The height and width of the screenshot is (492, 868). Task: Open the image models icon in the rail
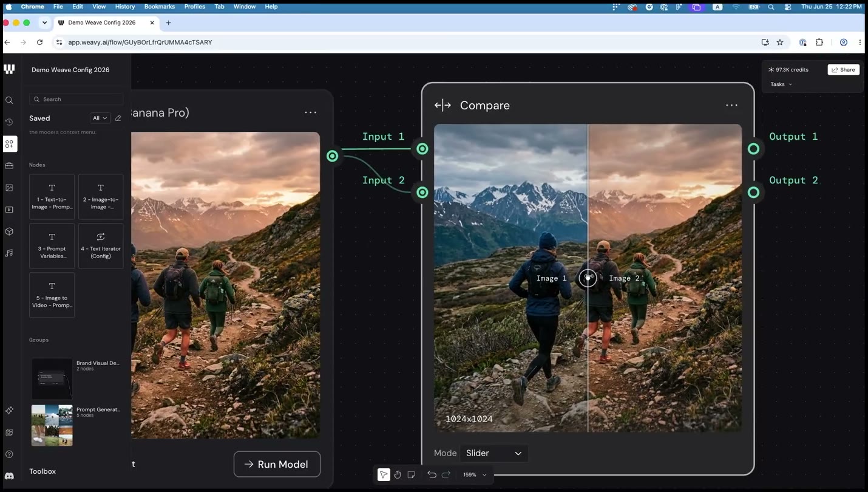[9, 188]
